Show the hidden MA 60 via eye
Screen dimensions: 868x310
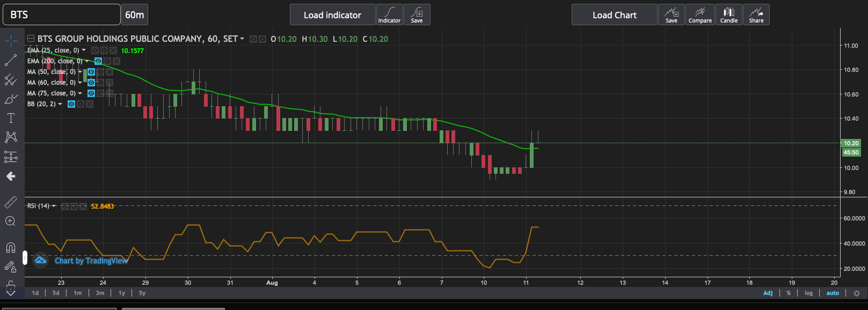tap(91, 83)
